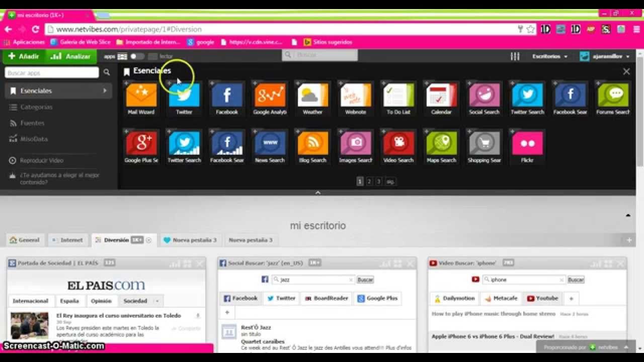Switch to the Internet dashboard tab
Image resolution: width=644 pixels, height=362 pixels.
pos(67,240)
